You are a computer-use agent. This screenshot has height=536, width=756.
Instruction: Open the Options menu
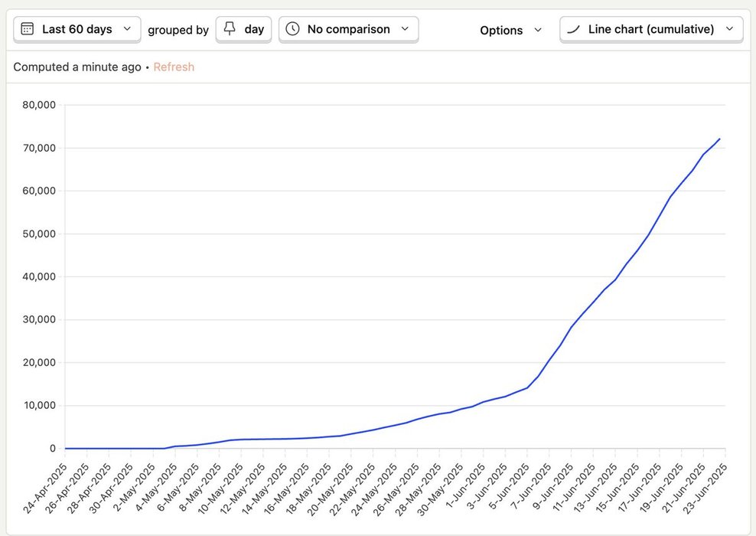pyautogui.click(x=502, y=30)
